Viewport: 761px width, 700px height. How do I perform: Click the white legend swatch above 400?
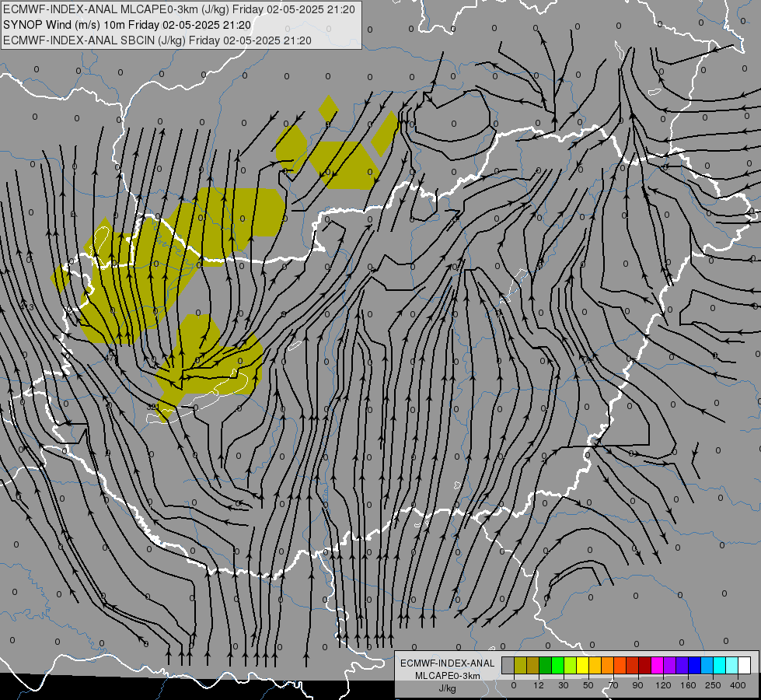(x=744, y=665)
